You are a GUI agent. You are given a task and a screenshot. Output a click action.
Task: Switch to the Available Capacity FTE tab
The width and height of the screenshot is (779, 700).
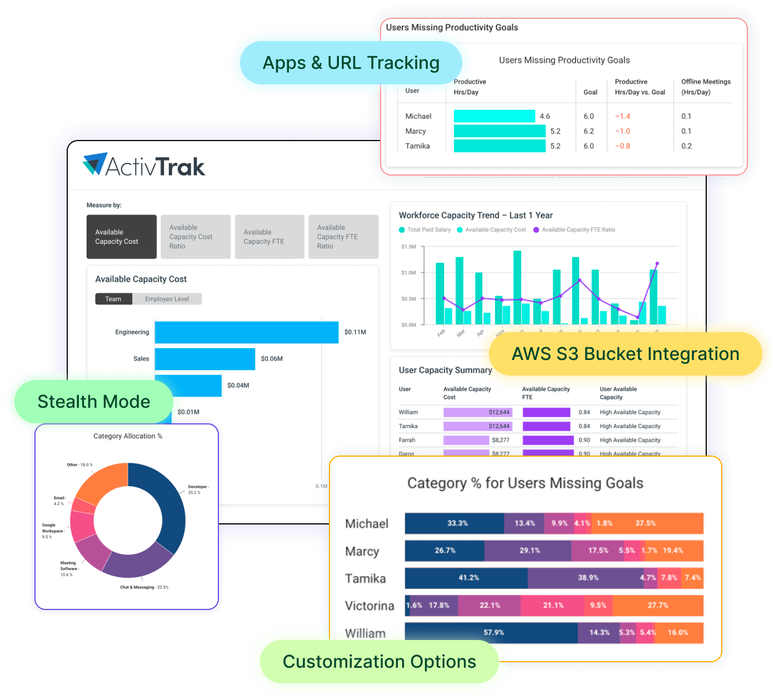click(269, 237)
